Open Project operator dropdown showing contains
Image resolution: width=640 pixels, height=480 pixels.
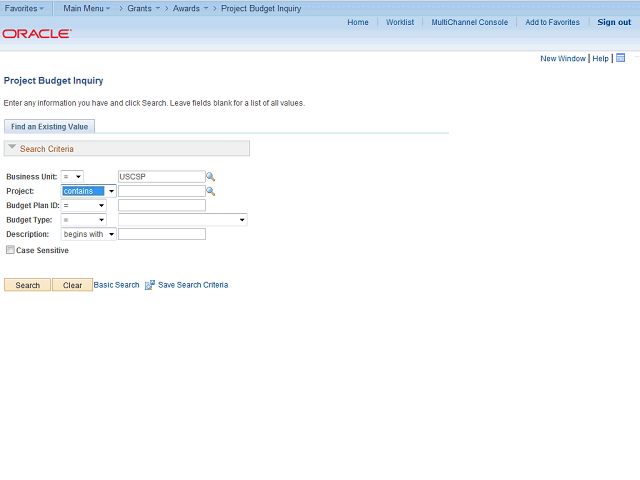[x=89, y=191]
